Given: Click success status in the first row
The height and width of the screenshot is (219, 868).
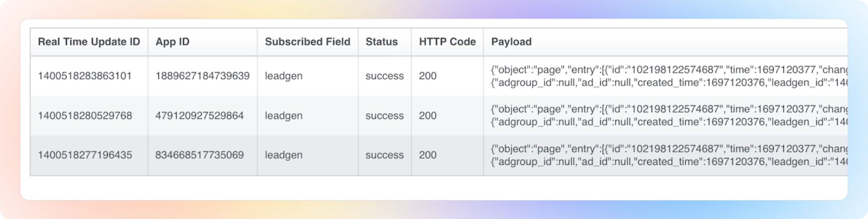Looking at the screenshot, I should tap(384, 76).
